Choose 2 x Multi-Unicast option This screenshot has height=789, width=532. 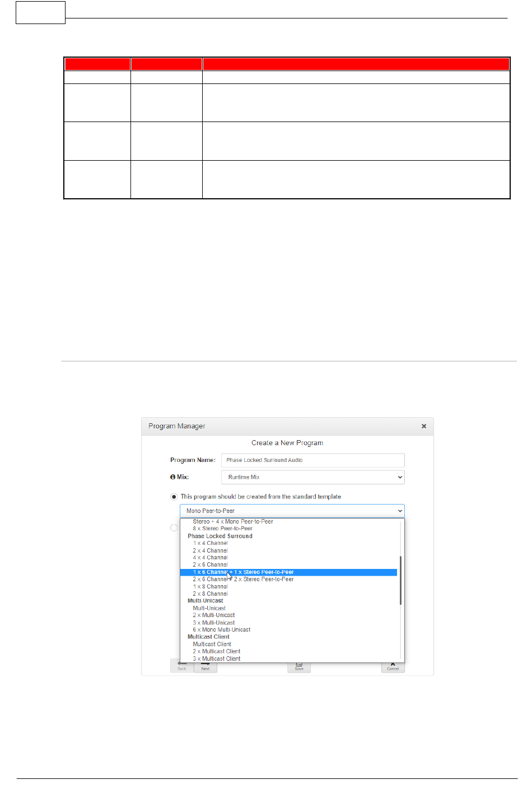click(214, 615)
